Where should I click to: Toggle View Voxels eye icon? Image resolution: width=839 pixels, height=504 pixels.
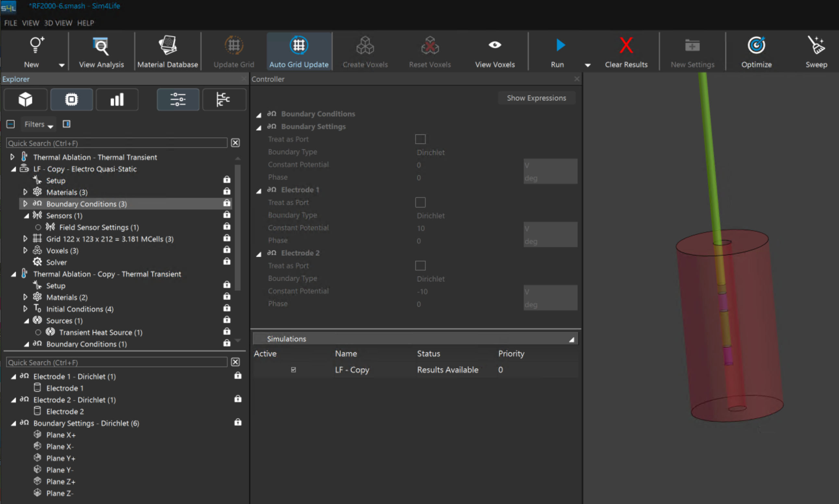pyautogui.click(x=495, y=45)
